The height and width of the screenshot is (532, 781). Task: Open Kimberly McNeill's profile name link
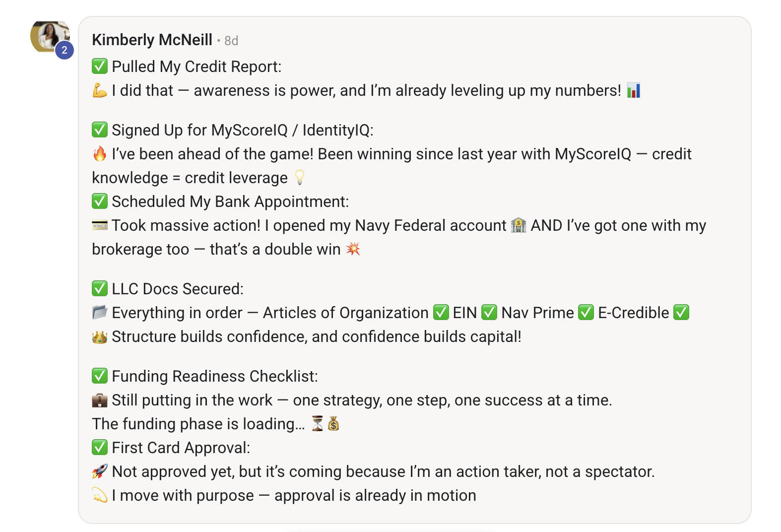[152, 40]
